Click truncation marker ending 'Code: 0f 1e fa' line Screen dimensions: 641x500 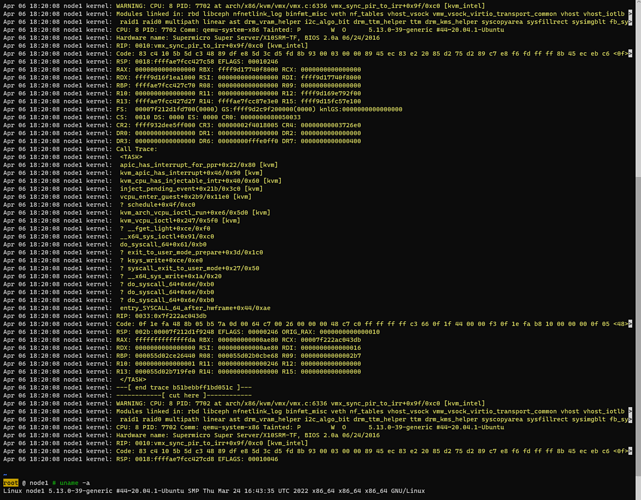(x=630, y=324)
